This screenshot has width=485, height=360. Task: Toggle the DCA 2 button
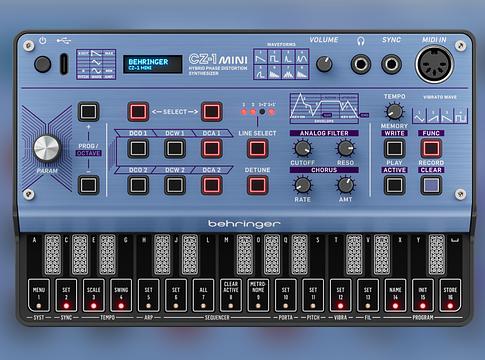pyautogui.click(x=211, y=185)
